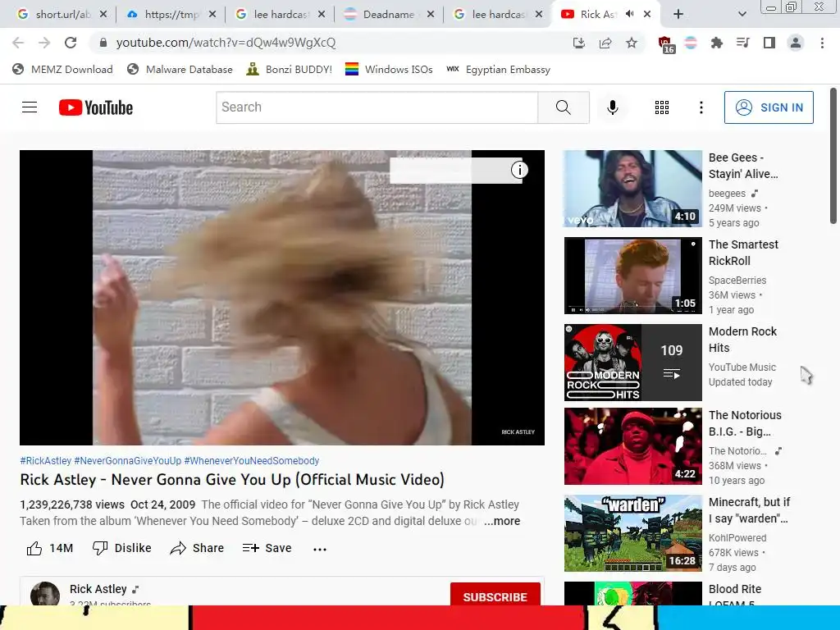Open more actions ellipsis below video

coord(320,549)
